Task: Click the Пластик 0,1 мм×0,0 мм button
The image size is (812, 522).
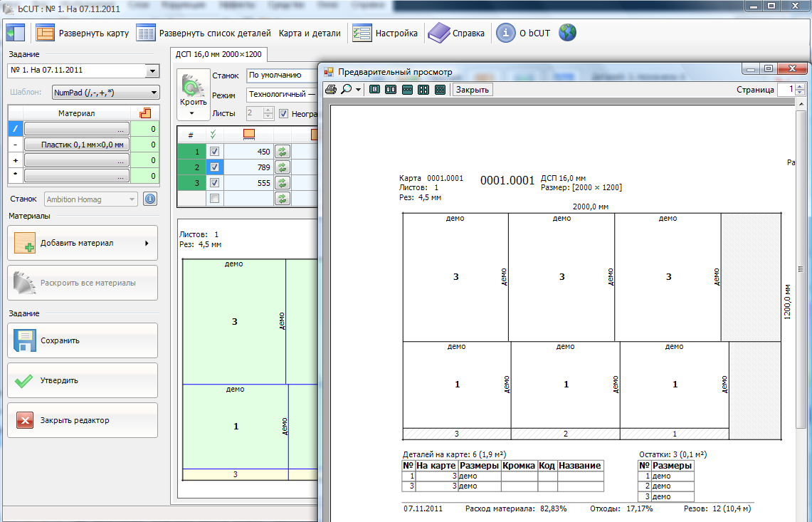Action: (77, 145)
